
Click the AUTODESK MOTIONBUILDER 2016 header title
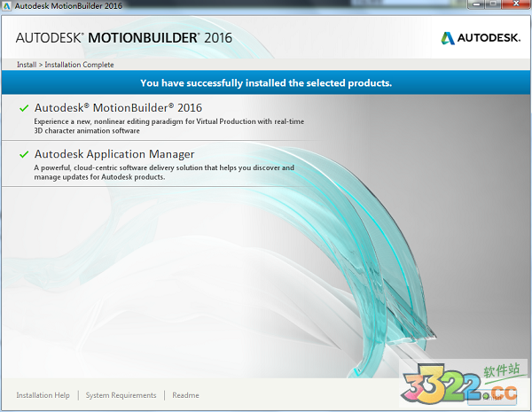pyautogui.click(x=124, y=37)
